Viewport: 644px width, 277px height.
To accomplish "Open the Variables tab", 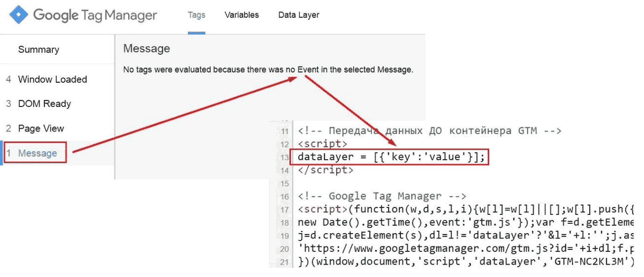I will tap(242, 15).
